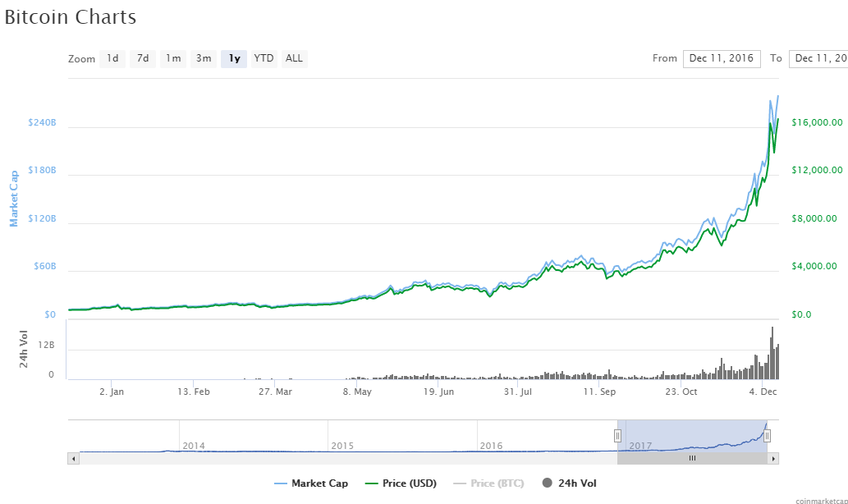Screen dimensions: 848x504
Task: Click the navigator scroll left arrow
Action: pyautogui.click(x=73, y=459)
